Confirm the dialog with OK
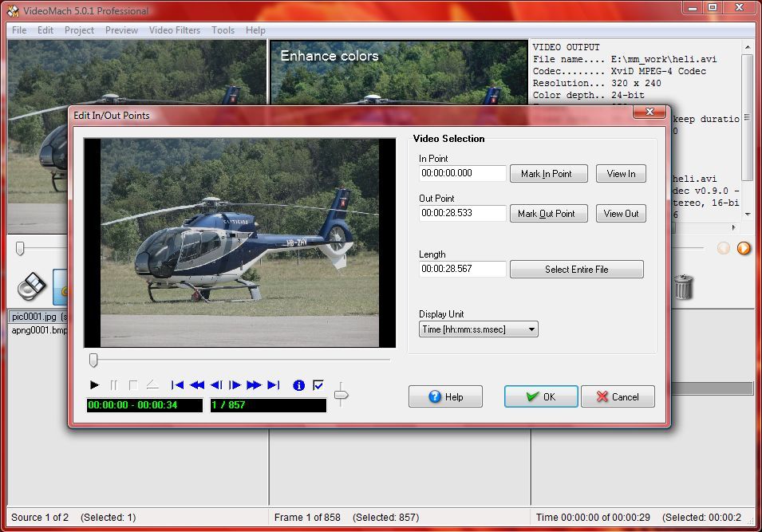762x532 pixels. (x=541, y=396)
